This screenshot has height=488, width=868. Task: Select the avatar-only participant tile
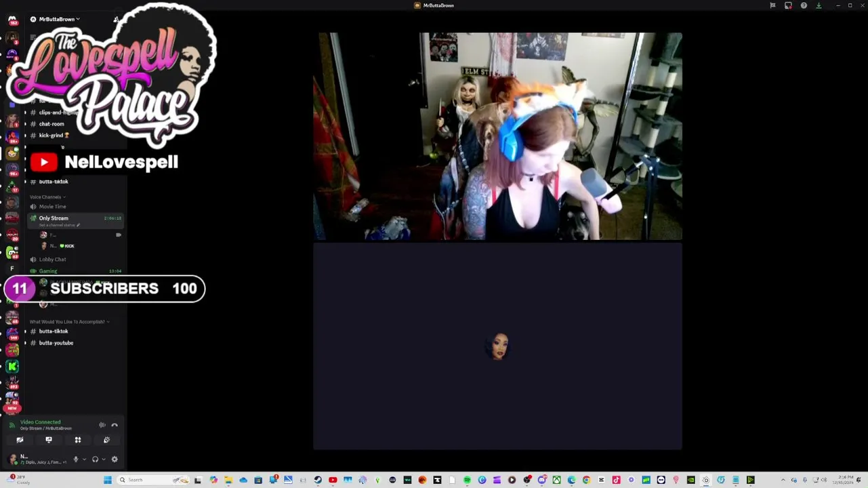pyautogui.click(x=497, y=346)
